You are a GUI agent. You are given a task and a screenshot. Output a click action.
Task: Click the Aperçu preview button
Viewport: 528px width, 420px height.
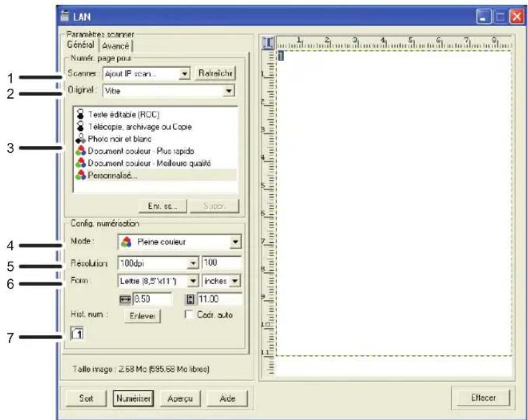pos(180,398)
